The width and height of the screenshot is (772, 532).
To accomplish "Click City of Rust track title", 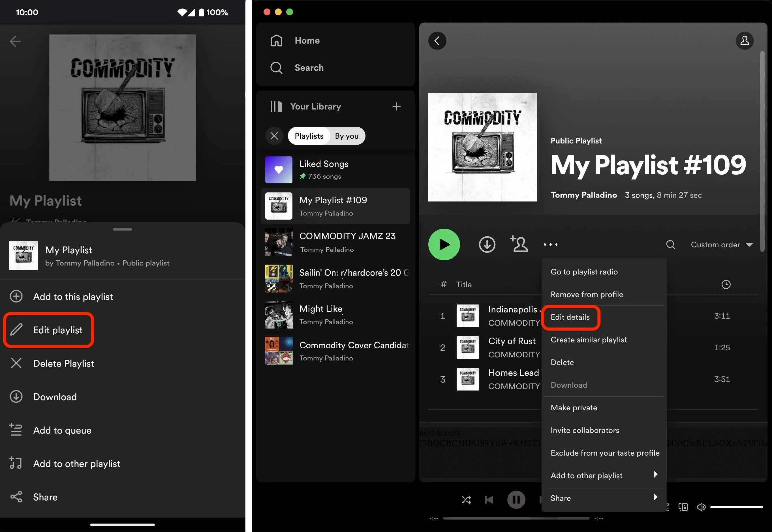I will (x=512, y=341).
